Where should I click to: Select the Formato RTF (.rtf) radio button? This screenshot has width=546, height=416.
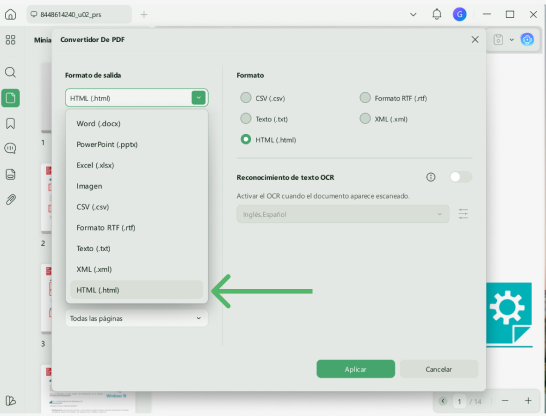pyautogui.click(x=365, y=97)
